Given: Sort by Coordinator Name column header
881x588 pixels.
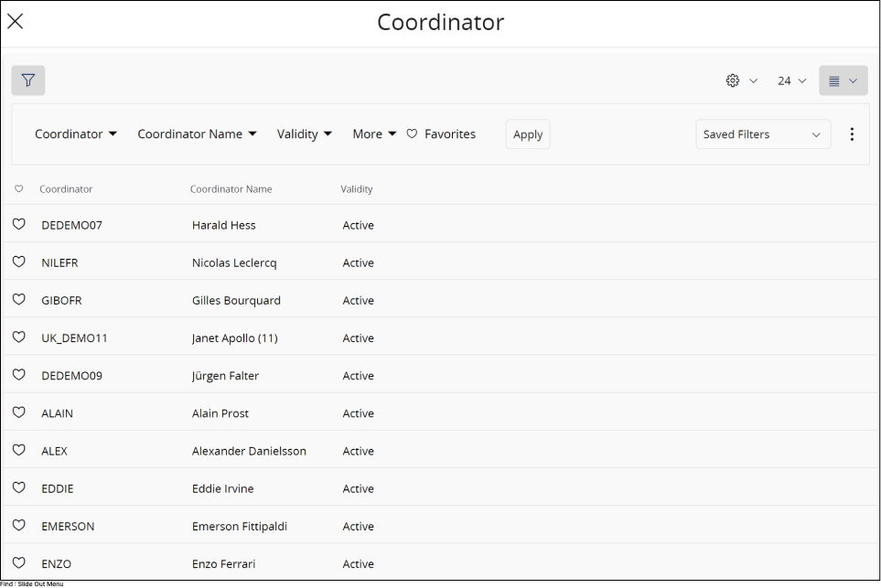Looking at the screenshot, I should (x=231, y=189).
